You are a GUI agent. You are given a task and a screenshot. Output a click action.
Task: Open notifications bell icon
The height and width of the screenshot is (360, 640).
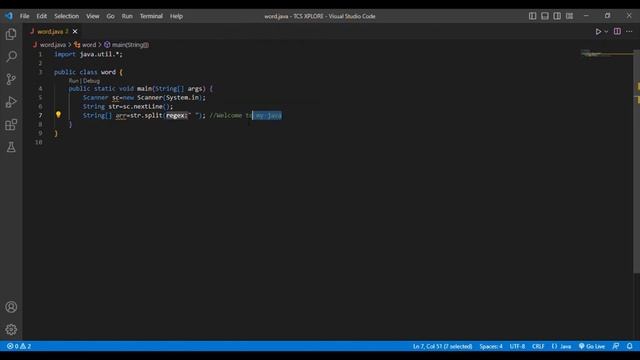click(629, 346)
